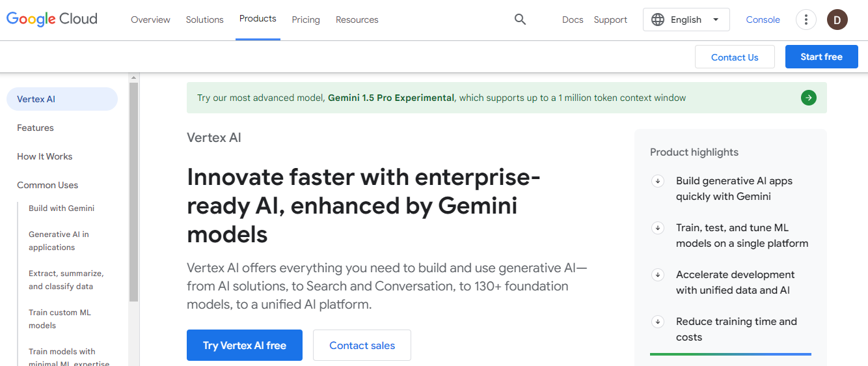Click the sidebar scroll up arrow

pyautogui.click(x=134, y=77)
